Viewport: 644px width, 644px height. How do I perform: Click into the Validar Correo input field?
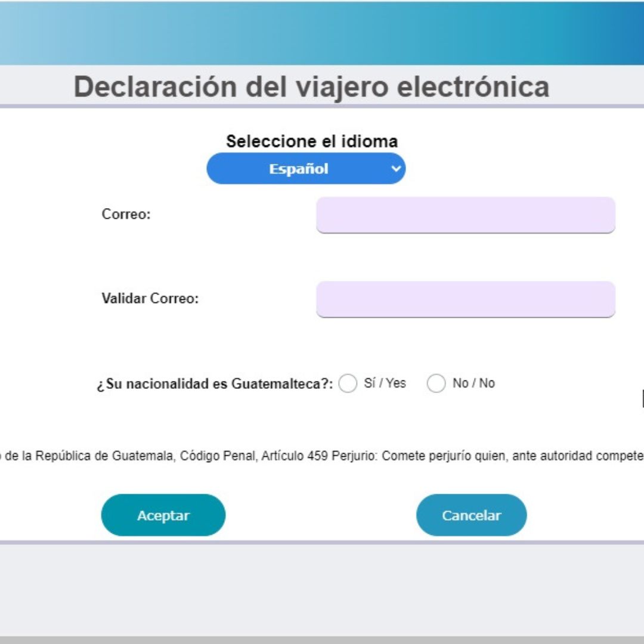(x=465, y=299)
